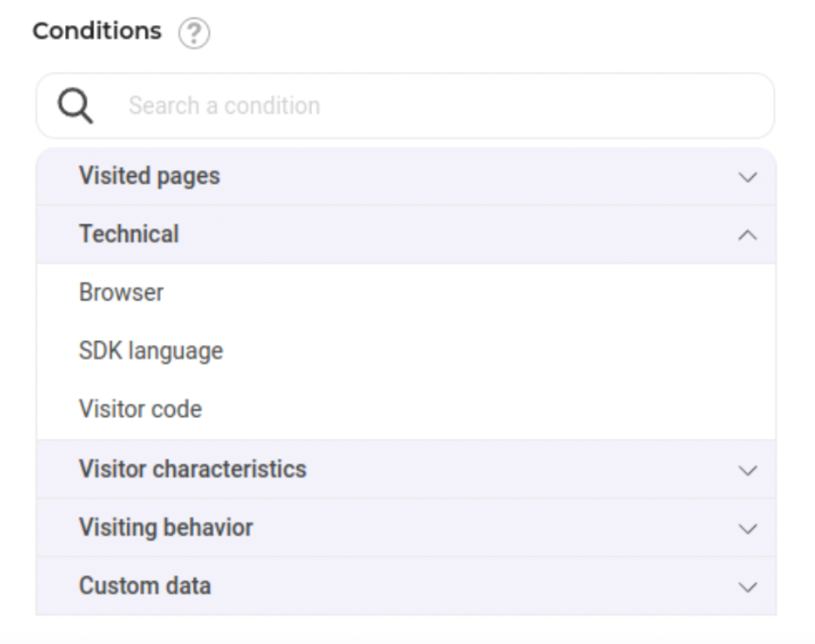Click the Technical category header label
Viewport: 815px width, 644px height.
(129, 234)
